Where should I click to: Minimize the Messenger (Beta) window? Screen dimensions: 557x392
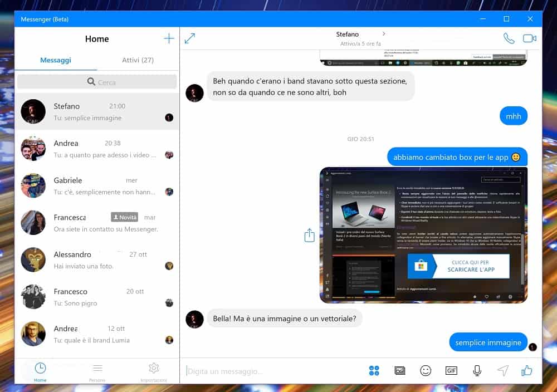[483, 19]
